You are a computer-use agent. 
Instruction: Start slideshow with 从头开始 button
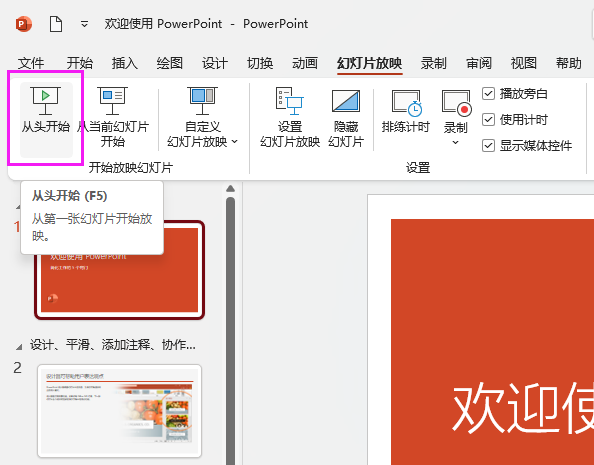point(46,119)
